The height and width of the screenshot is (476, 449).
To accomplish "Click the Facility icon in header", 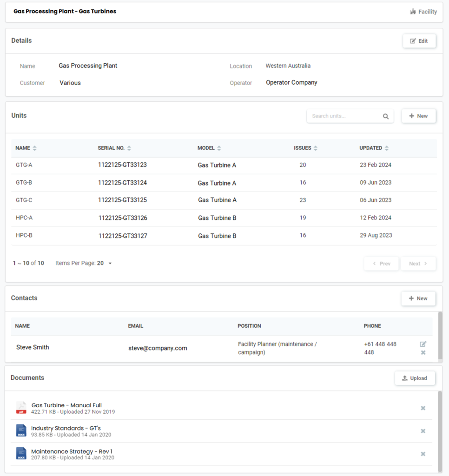I will tap(412, 12).
